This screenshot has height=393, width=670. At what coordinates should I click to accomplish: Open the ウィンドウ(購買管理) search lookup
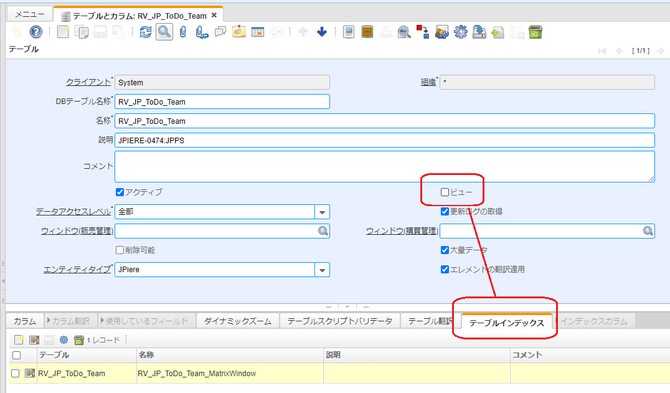coord(648,231)
